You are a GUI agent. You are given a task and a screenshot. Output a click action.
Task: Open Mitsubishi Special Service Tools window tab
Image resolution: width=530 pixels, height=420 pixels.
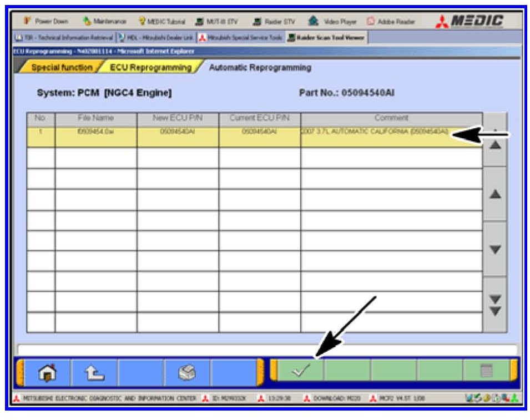(240, 37)
